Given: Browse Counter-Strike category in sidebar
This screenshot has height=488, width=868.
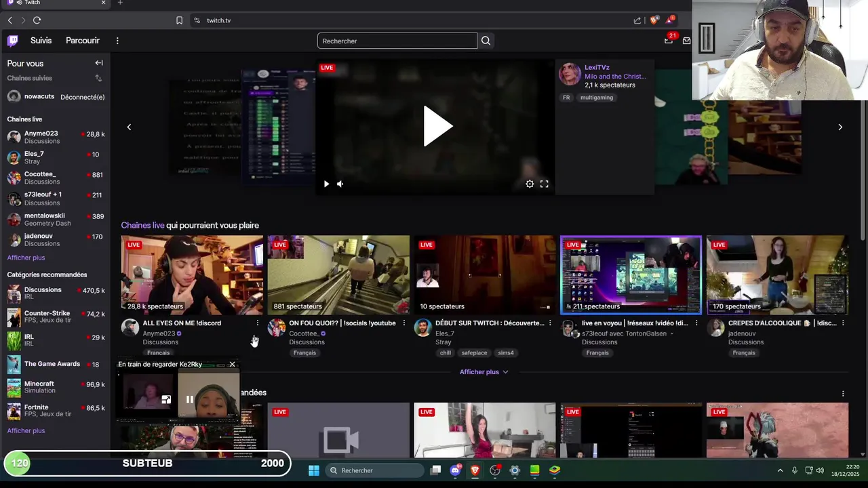Looking at the screenshot, I should 56,317.
